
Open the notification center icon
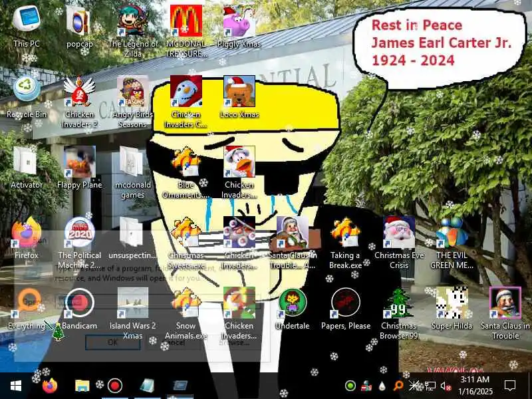click(x=510, y=386)
